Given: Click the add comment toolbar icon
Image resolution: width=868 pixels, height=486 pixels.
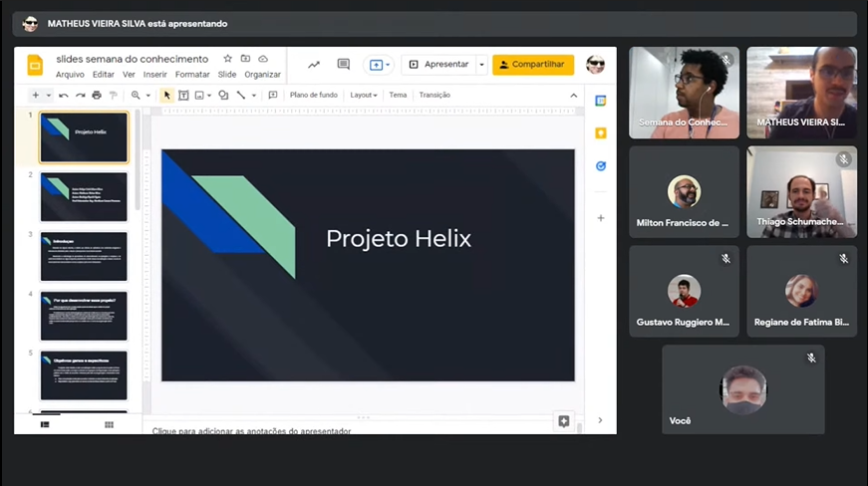Looking at the screenshot, I should [273, 96].
